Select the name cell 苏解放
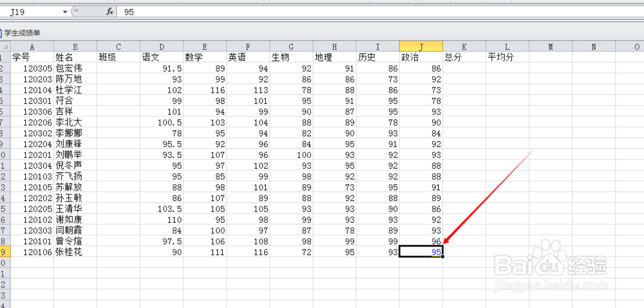Image resolution: width=644 pixels, height=308 pixels. coord(75,188)
